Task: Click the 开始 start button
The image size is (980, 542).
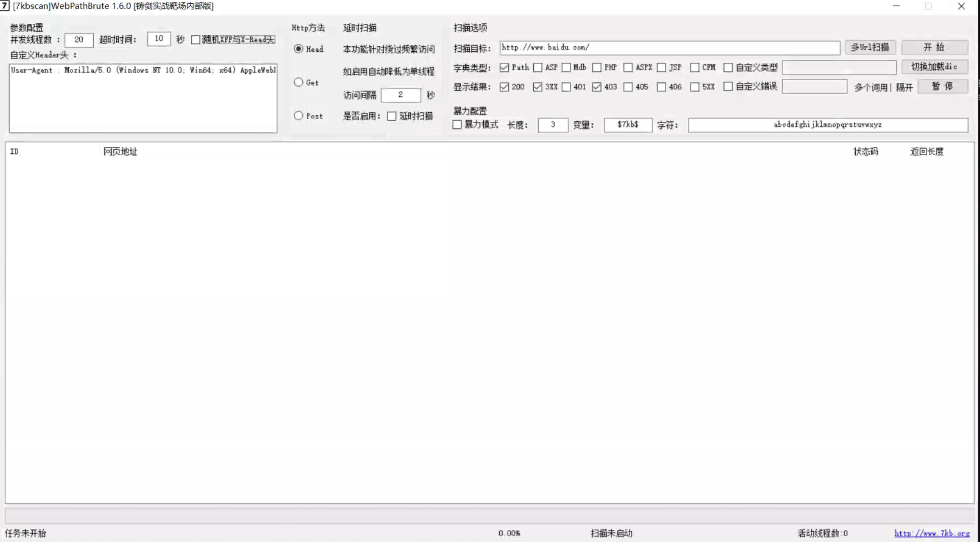Action: [934, 47]
